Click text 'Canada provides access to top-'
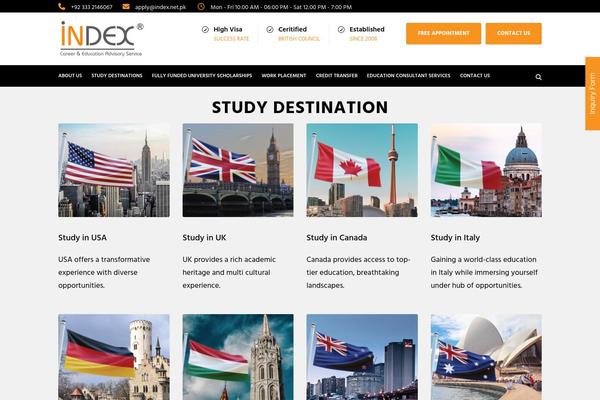Screen dimensions: 600x400 [x=358, y=260]
